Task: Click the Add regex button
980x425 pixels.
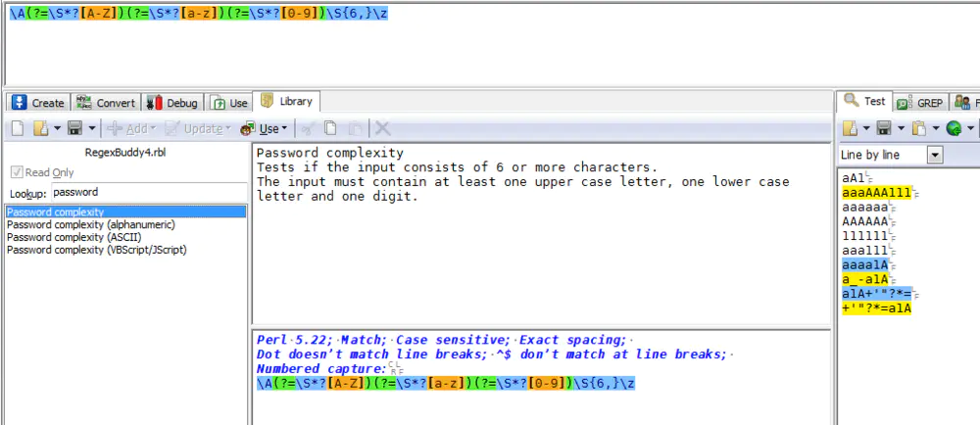Action: tap(131, 128)
